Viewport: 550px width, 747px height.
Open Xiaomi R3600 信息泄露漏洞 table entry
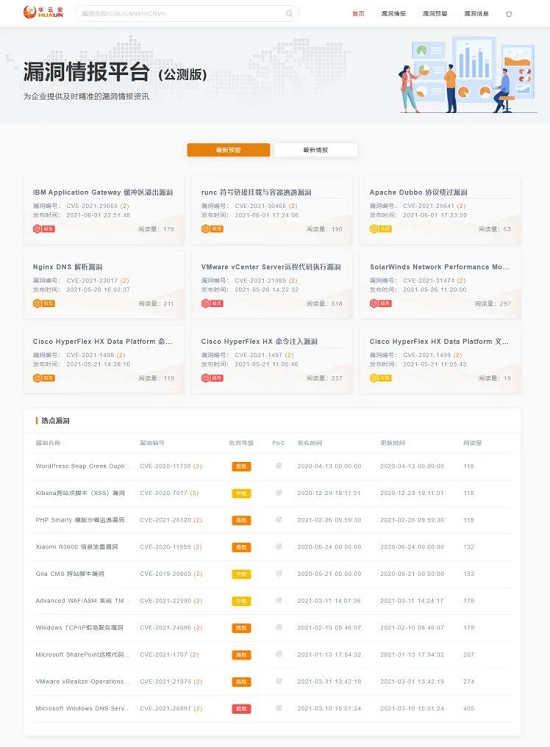[77, 547]
